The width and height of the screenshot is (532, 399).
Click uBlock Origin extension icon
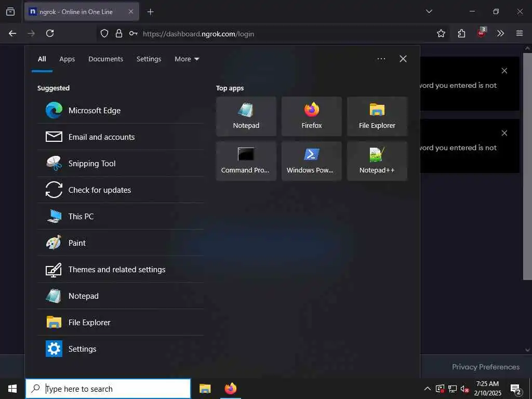coord(481,33)
